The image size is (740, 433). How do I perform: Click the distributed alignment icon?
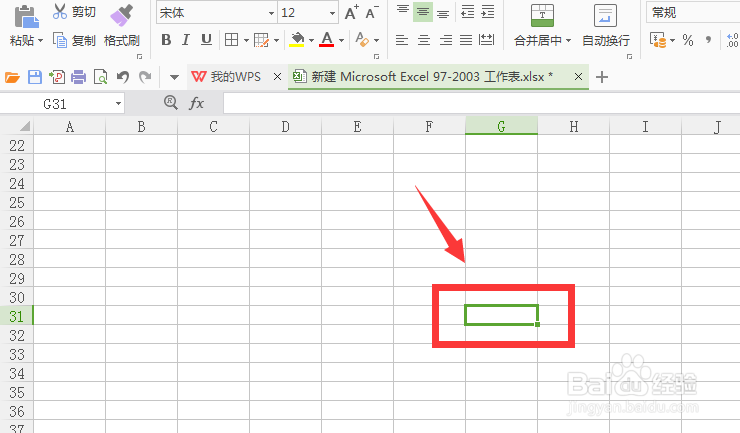coord(486,40)
